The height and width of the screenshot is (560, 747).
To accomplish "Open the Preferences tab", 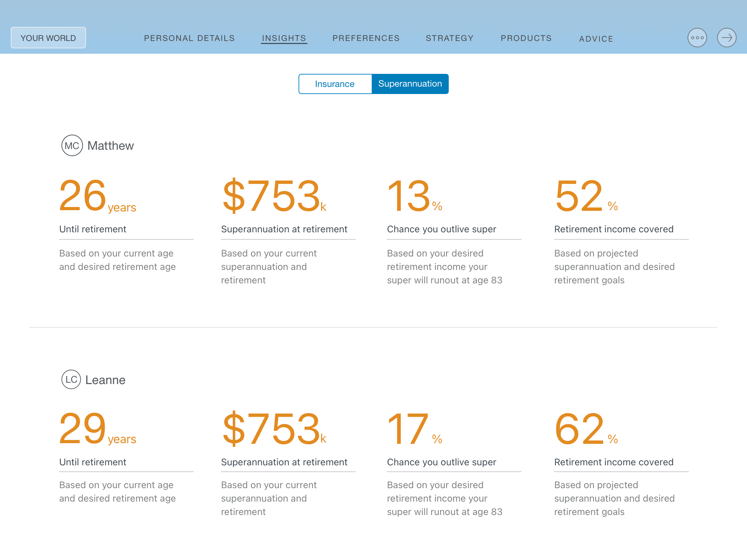I will (366, 38).
